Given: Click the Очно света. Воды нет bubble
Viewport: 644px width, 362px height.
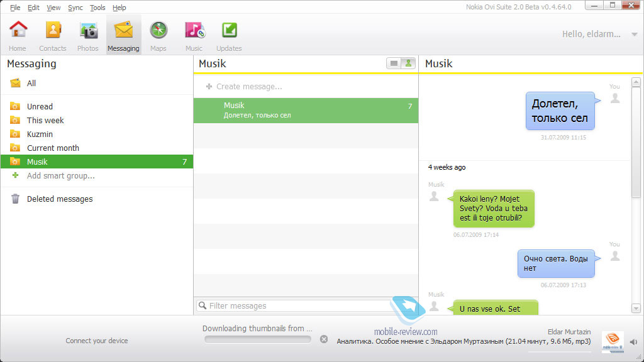Looking at the screenshot, I should pos(556,263).
